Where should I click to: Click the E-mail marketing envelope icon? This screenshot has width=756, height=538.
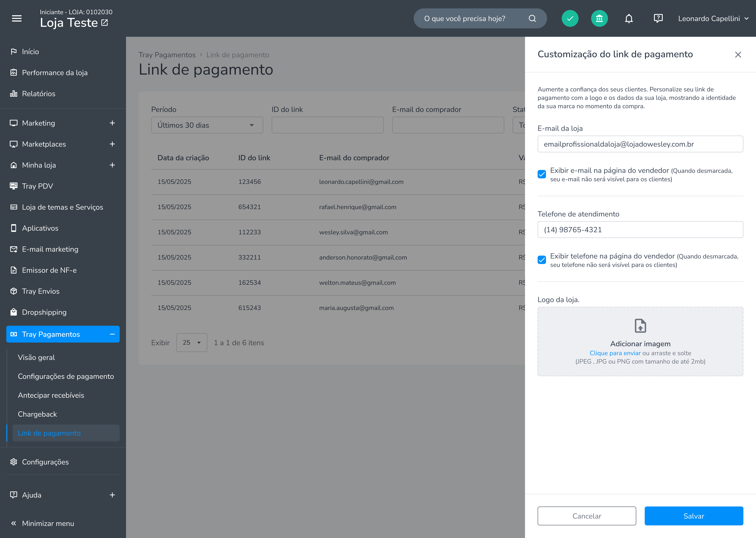pyautogui.click(x=14, y=249)
